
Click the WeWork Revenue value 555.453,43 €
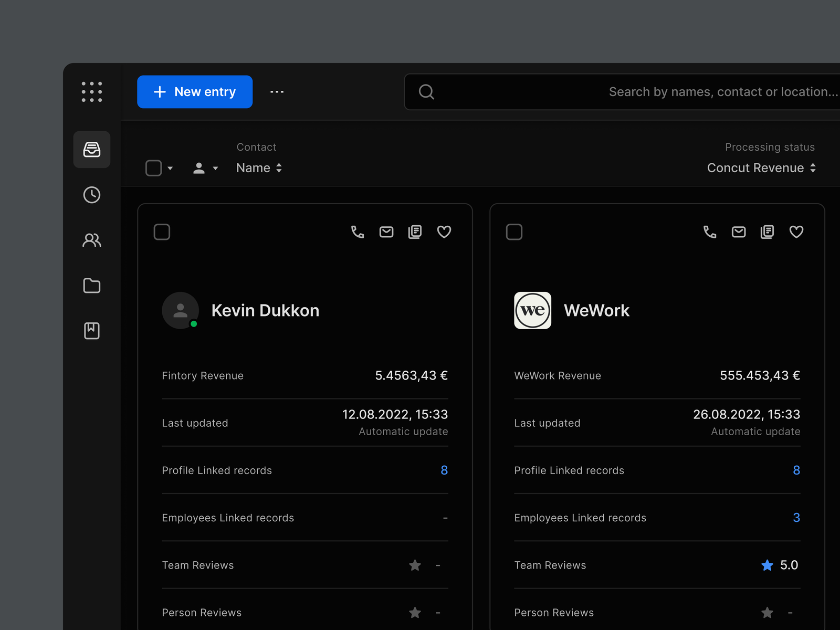[x=760, y=375]
